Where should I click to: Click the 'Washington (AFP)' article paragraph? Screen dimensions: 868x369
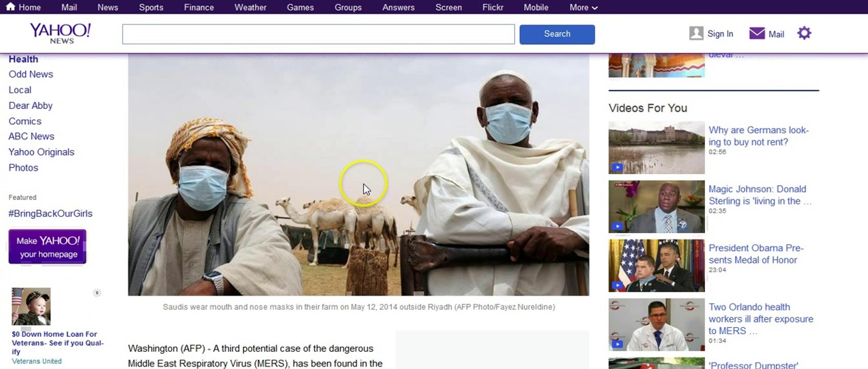point(255,356)
